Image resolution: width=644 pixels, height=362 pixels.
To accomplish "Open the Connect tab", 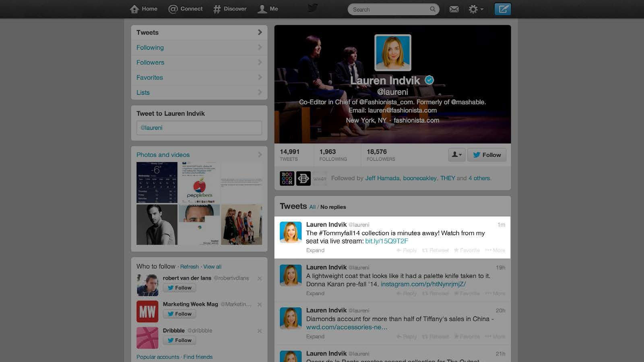I will tap(186, 9).
